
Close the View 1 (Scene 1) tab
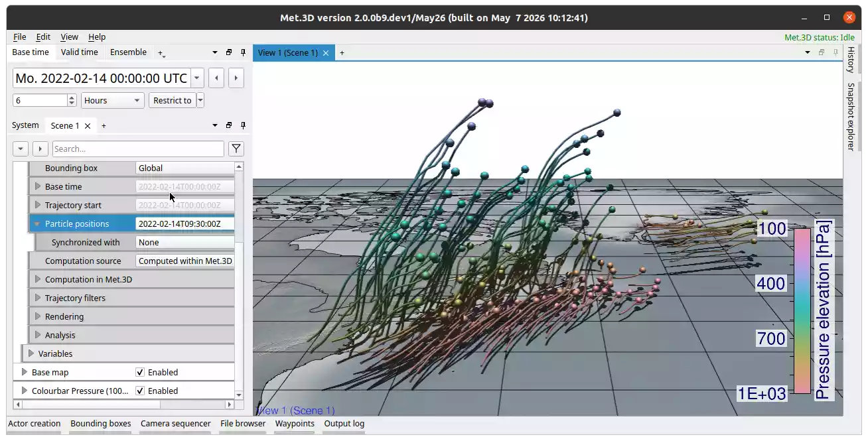[x=326, y=53]
